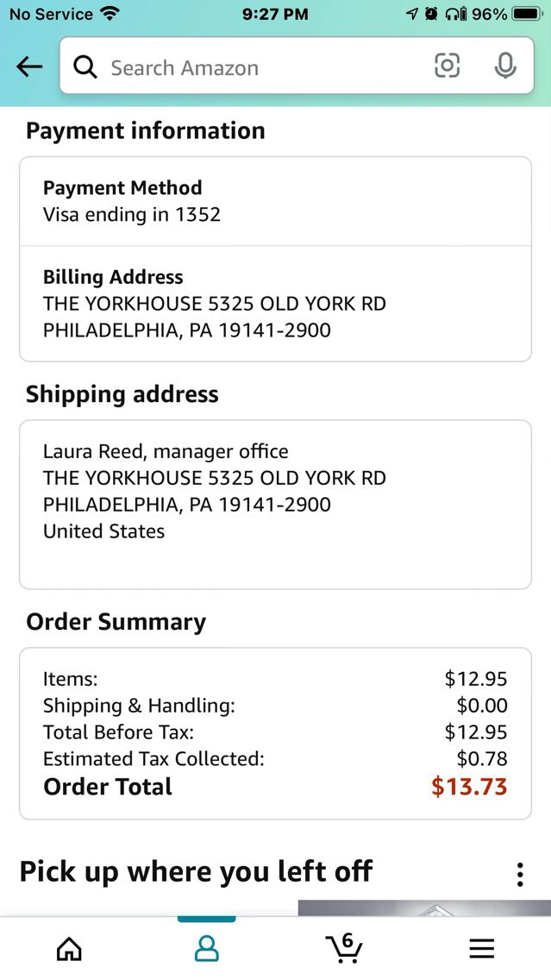Open the account profile tab
551x980 pixels.
click(206, 949)
